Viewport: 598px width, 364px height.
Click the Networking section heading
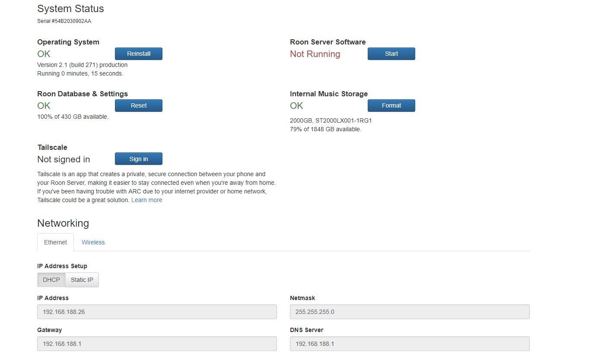[x=63, y=223]
